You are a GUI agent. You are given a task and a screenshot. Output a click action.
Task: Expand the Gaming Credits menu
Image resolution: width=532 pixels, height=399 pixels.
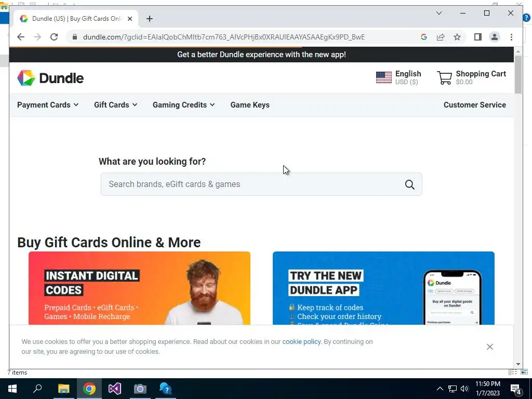coord(183,105)
